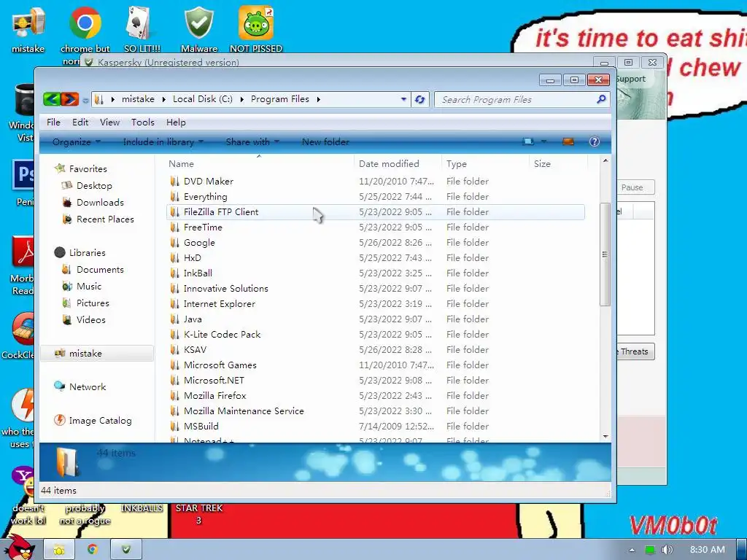Expand arrow after Local Disk (C:) breadcrumb
The height and width of the screenshot is (560, 747).
[x=241, y=99]
